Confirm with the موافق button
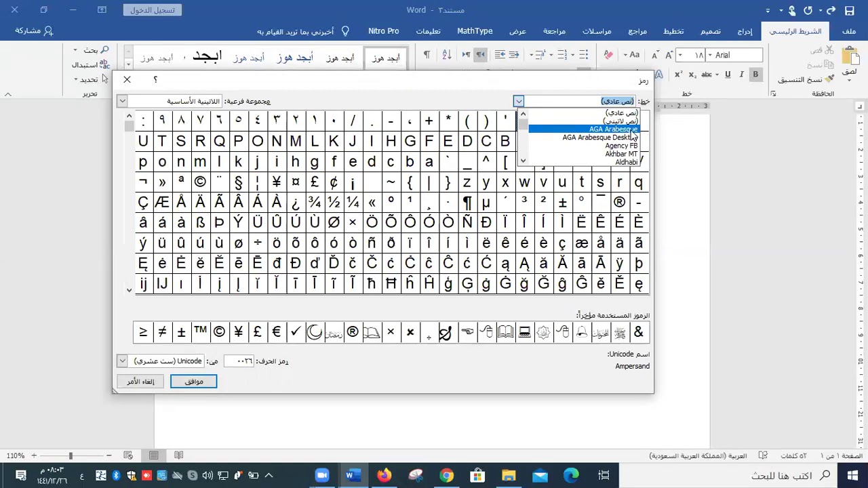This screenshot has height=488, width=868. click(194, 382)
